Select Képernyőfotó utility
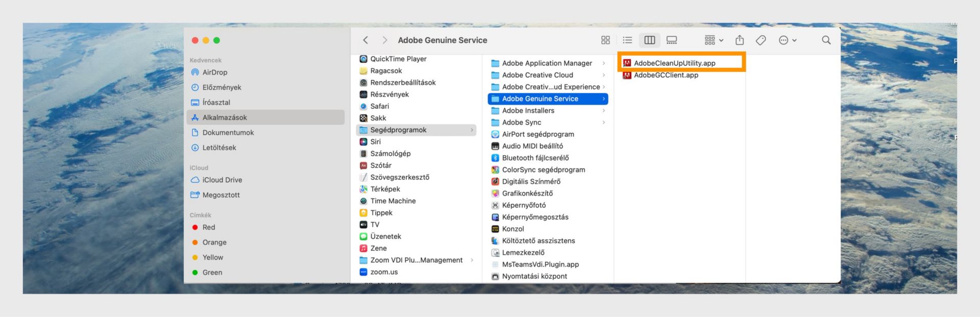 [x=548, y=205]
